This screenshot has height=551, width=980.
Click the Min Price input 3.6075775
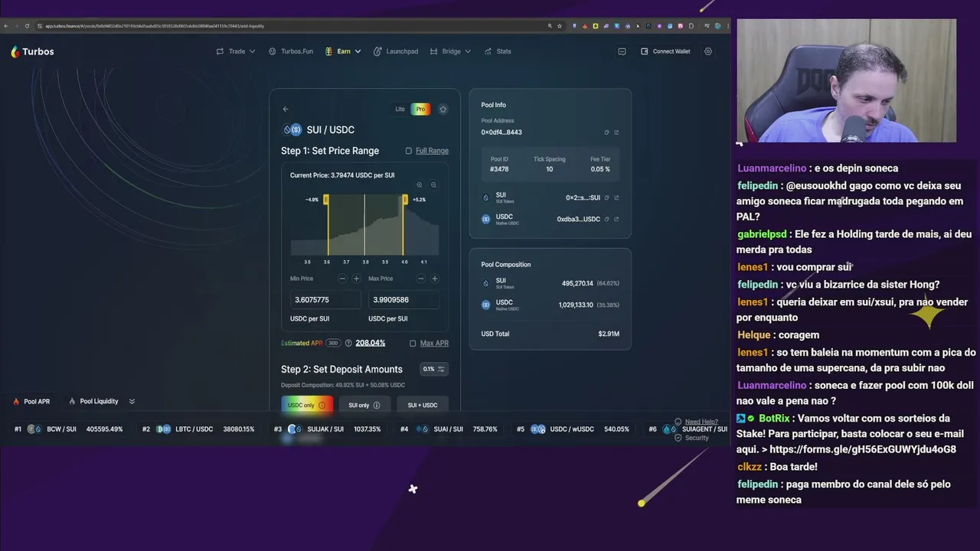[325, 300]
